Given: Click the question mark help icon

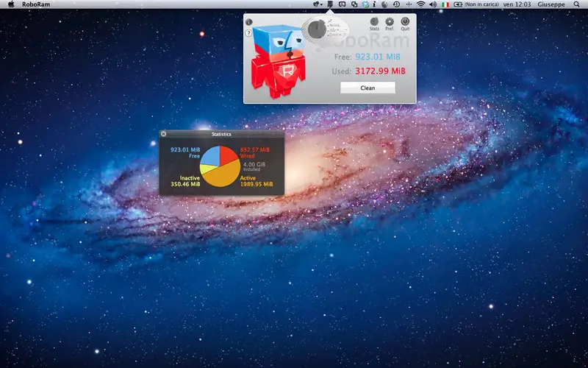Looking at the screenshot, I should pyautogui.click(x=248, y=33).
